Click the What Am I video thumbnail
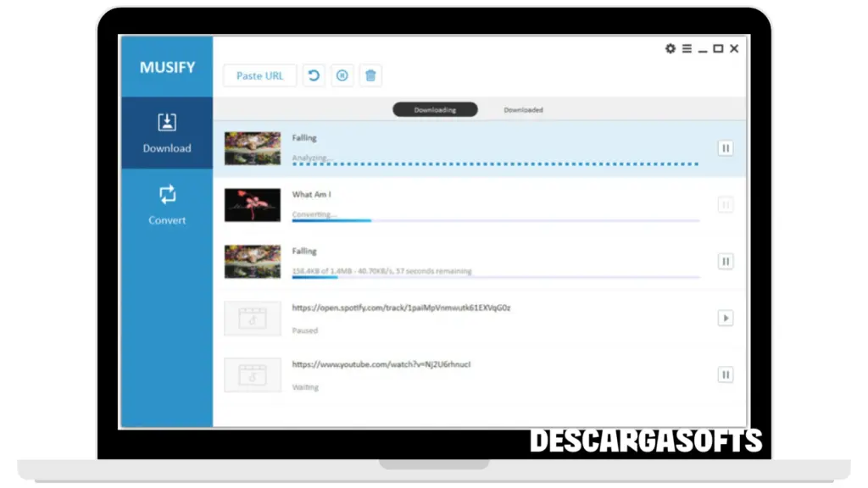The height and width of the screenshot is (488, 868). click(253, 205)
